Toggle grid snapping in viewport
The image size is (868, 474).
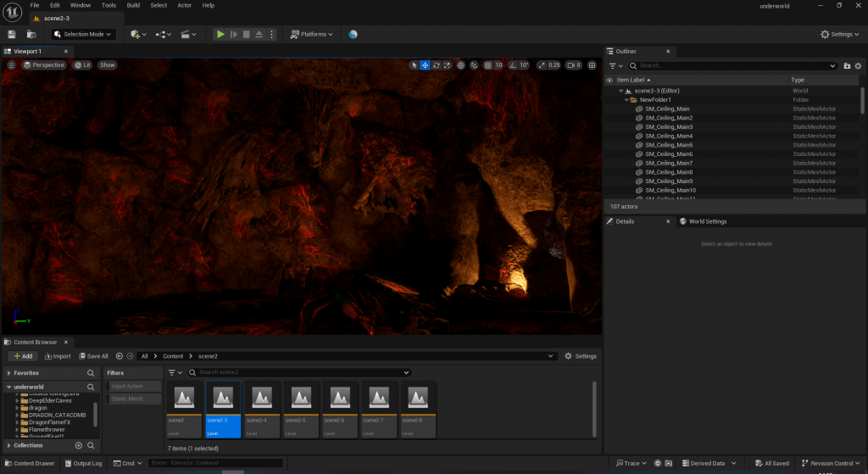(x=487, y=65)
